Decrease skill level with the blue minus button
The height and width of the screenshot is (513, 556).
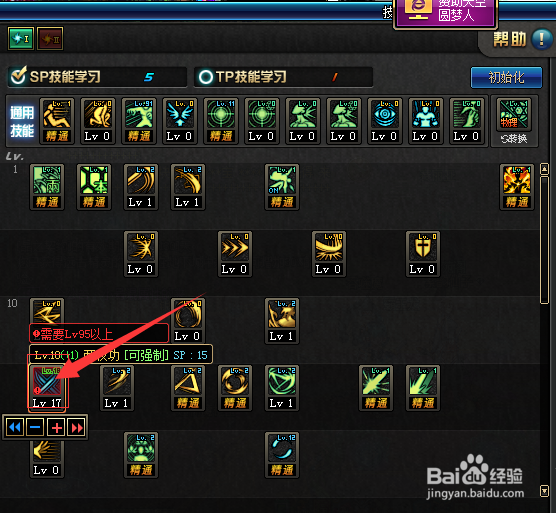tap(35, 427)
